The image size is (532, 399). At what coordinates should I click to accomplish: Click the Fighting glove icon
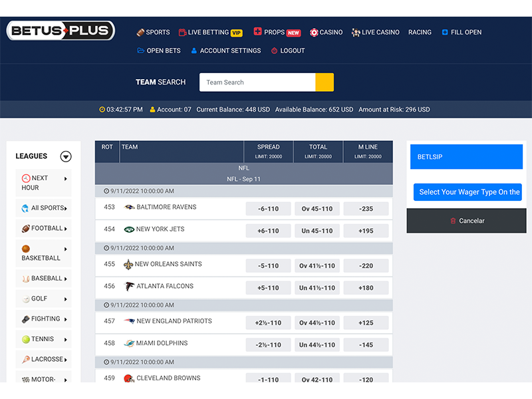point(26,319)
